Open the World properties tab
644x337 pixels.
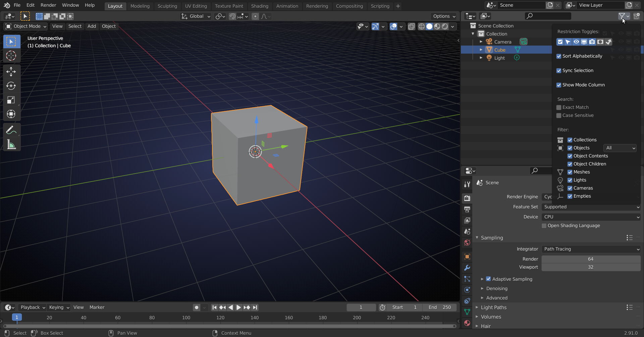coord(467,243)
